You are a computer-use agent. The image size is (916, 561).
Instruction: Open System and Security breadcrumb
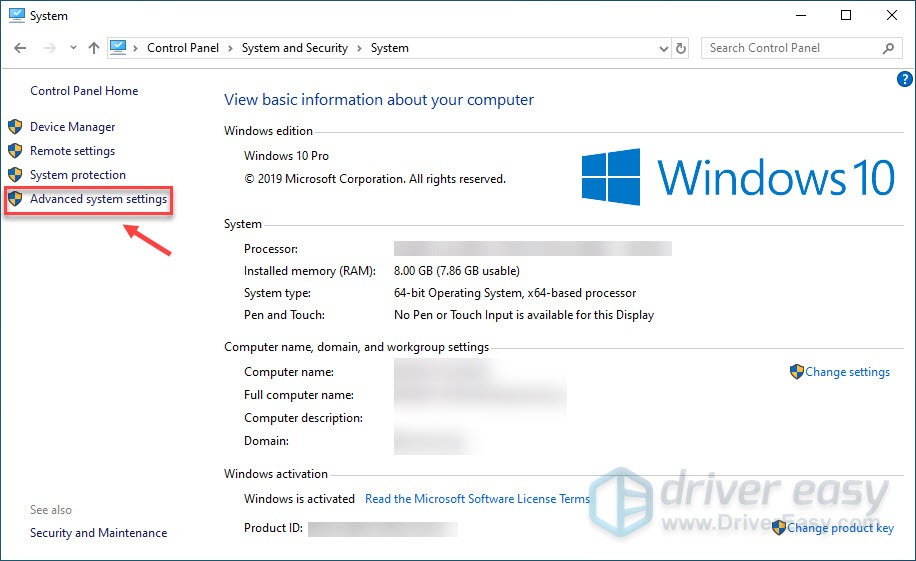pyautogui.click(x=294, y=48)
